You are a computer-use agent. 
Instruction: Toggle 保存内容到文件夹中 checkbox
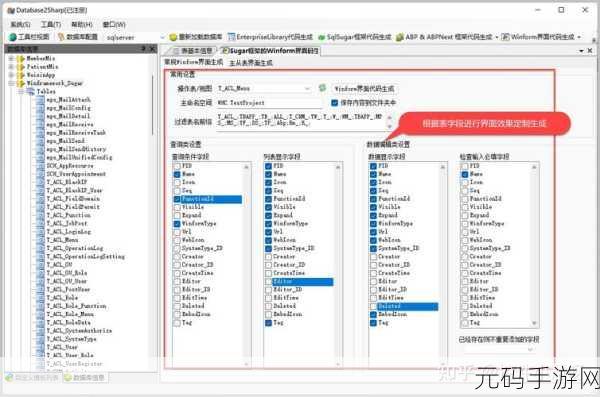[334, 103]
